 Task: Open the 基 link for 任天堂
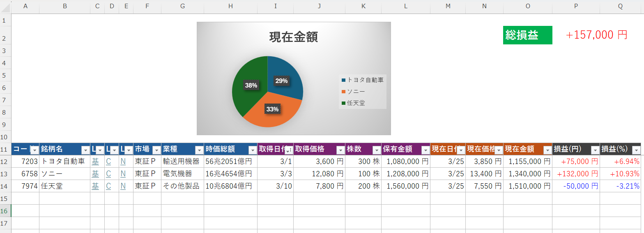point(95,186)
